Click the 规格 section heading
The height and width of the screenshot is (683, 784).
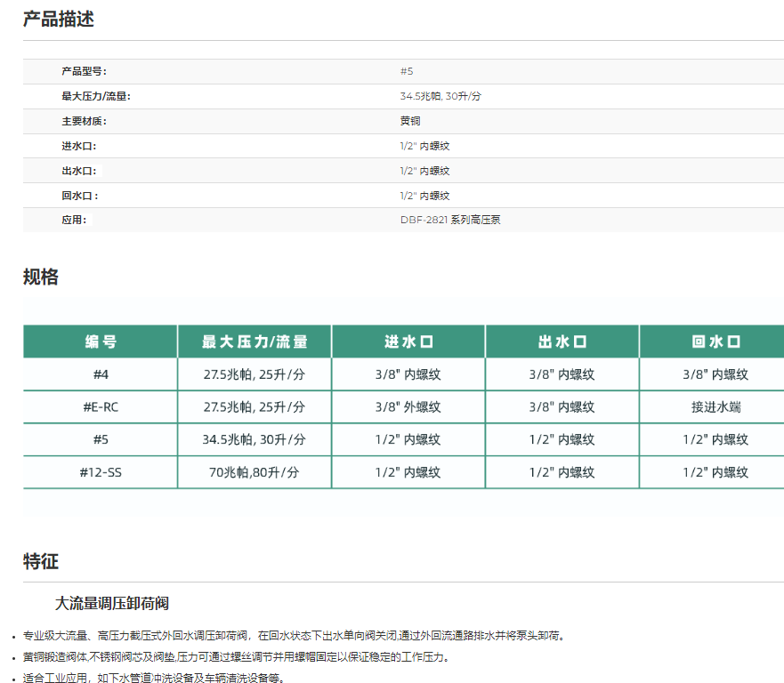tap(41, 277)
